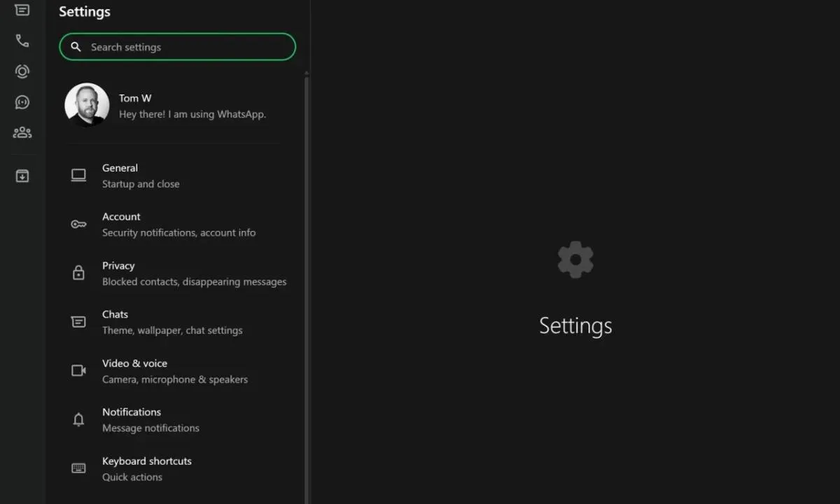Open the Channels bubble icon
840x504 pixels.
tap(22, 102)
